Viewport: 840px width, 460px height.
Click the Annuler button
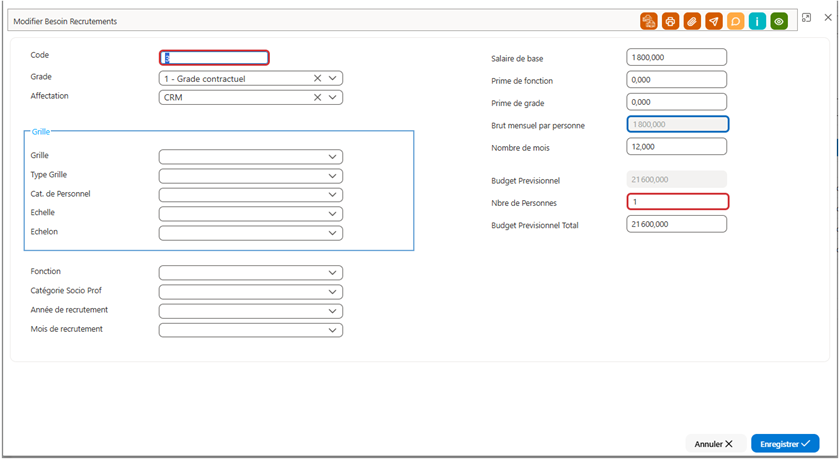coord(714,444)
